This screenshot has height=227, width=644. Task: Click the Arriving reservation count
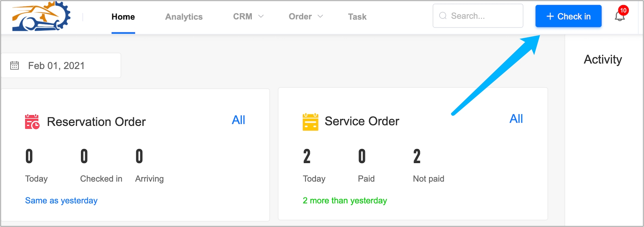pyautogui.click(x=139, y=156)
